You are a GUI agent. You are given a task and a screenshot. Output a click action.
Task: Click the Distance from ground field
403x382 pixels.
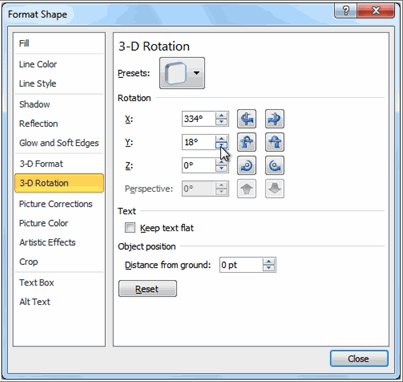pyautogui.click(x=241, y=265)
